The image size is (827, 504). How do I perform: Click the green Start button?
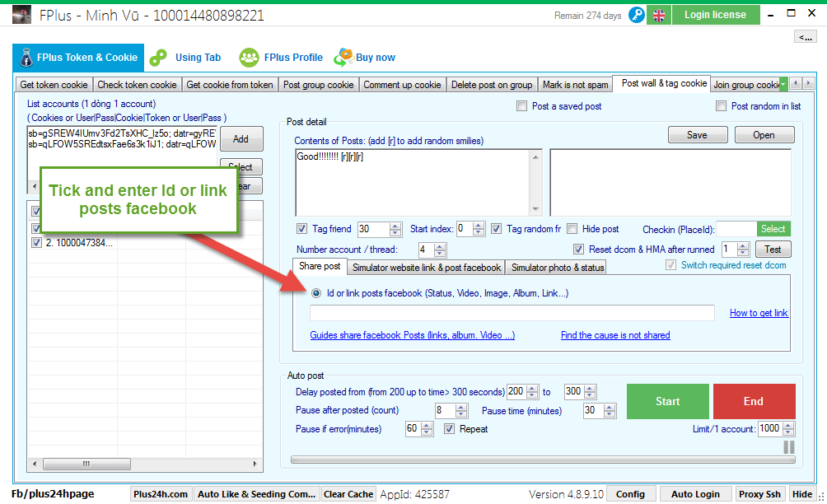coord(668,401)
